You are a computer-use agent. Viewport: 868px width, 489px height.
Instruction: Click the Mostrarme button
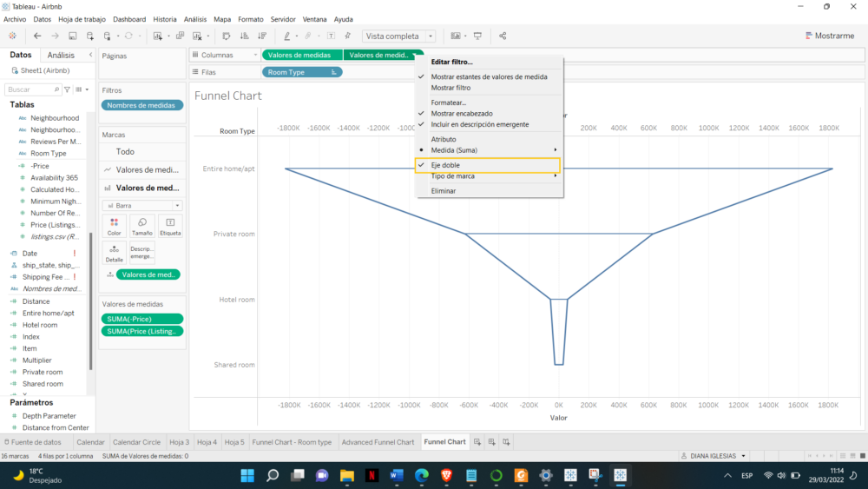pyautogui.click(x=828, y=36)
